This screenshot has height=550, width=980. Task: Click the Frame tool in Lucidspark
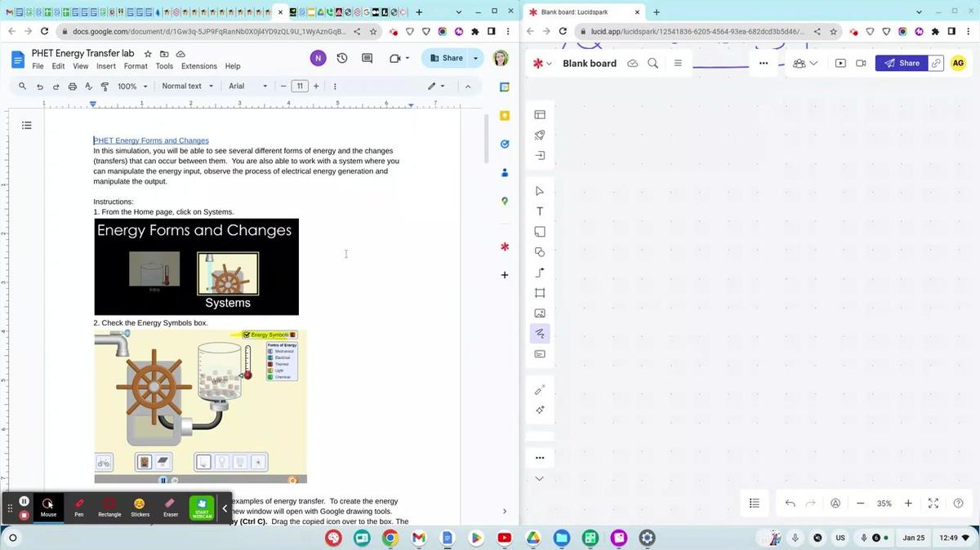pos(540,293)
